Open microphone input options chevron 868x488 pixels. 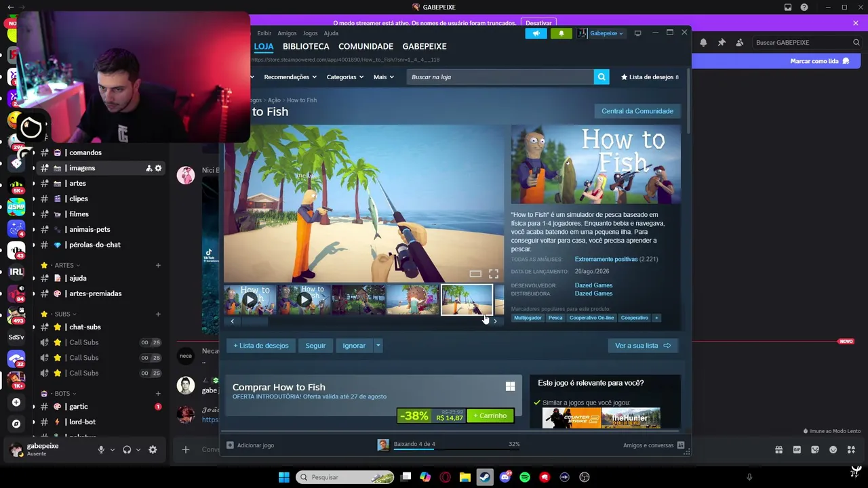pos(113,449)
